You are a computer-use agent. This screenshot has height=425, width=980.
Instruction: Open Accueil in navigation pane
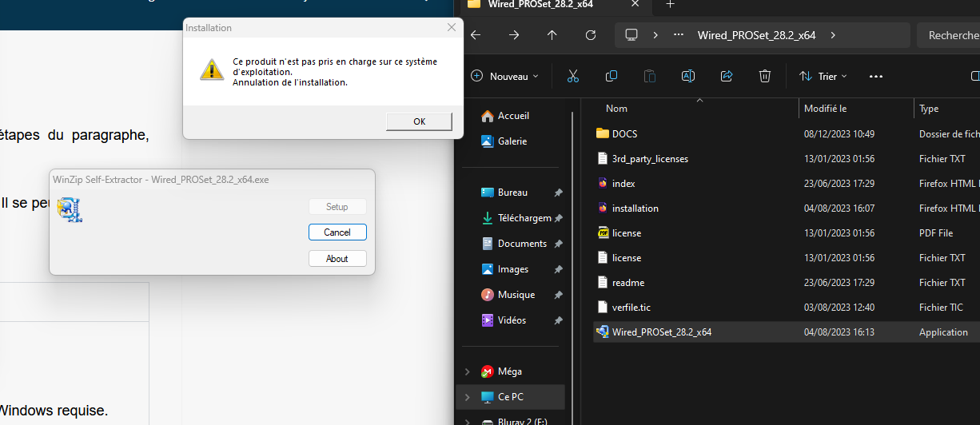514,116
